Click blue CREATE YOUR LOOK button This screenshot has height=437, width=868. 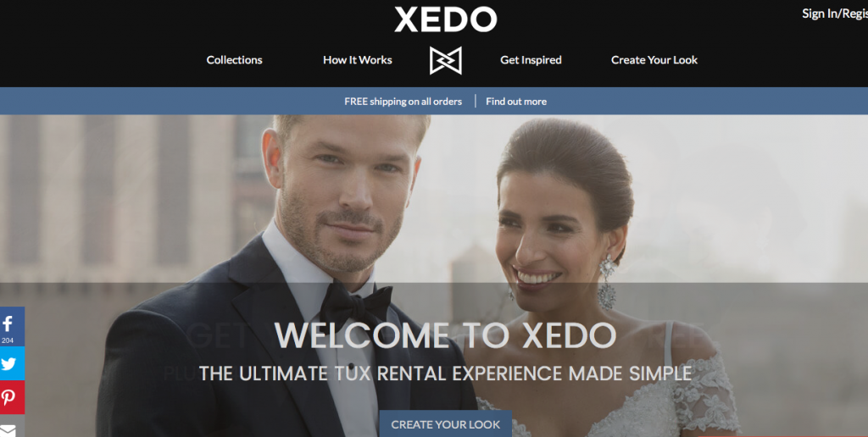(x=446, y=423)
